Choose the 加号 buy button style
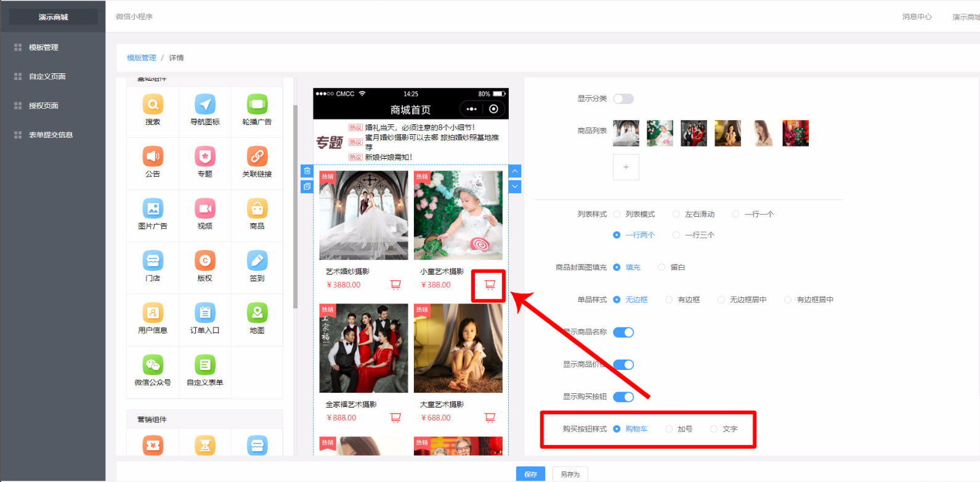The width and height of the screenshot is (980, 482). (x=679, y=429)
